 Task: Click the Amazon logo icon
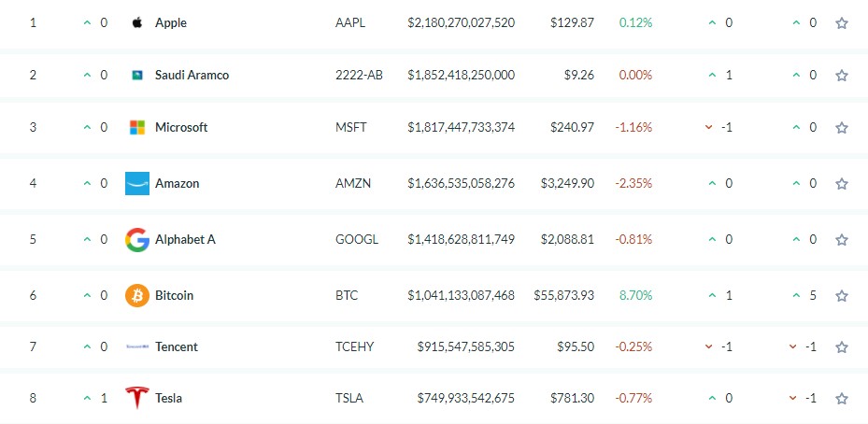[136, 183]
